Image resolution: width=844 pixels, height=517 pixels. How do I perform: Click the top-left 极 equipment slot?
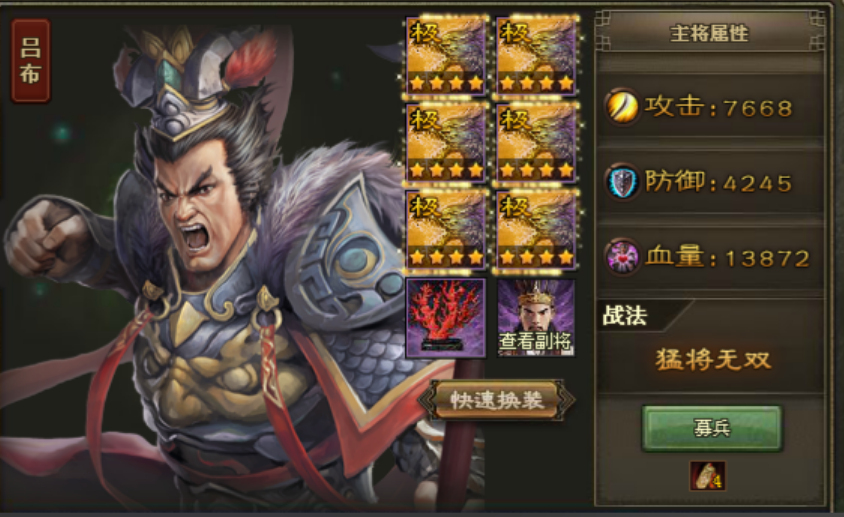point(446,55)
